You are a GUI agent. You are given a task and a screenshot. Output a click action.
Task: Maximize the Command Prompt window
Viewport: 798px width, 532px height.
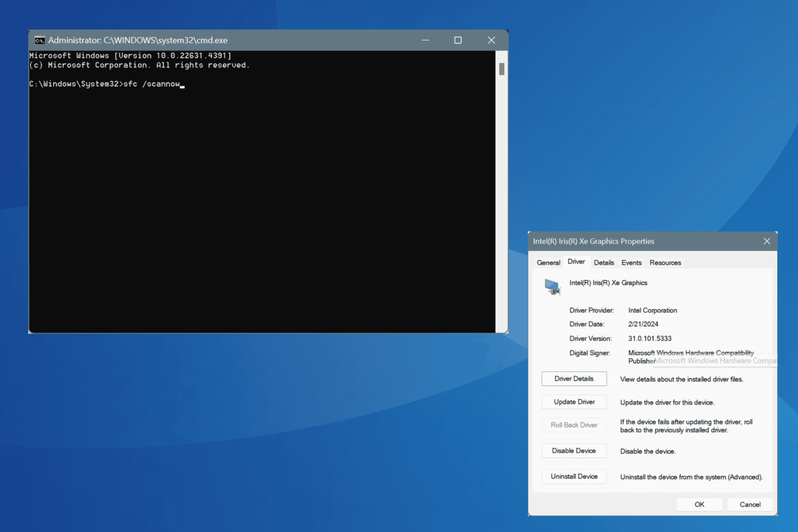tap(458, 40)
